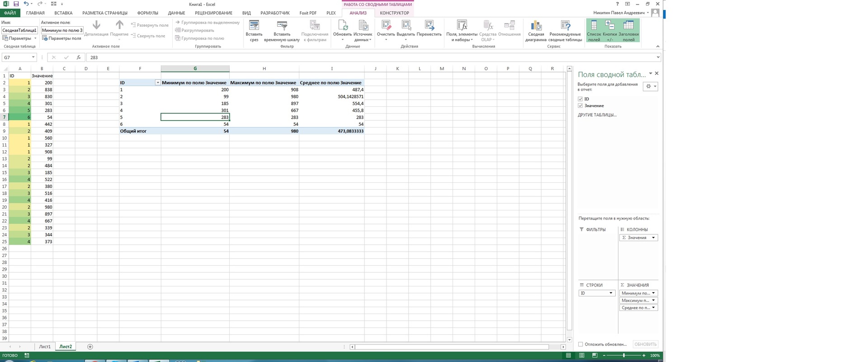Open Параметры pivot table options dropdown
Screen dimensions: 868x362
point(19,38)
